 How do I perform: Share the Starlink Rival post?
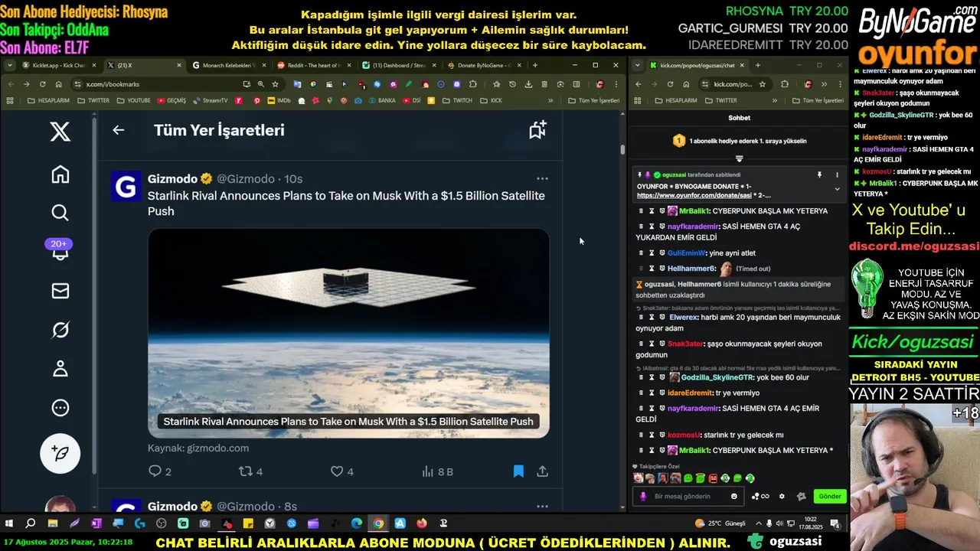pos(542,471)
